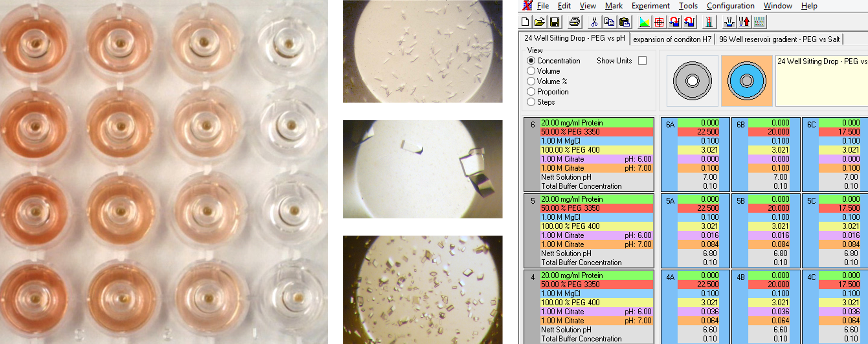Click the colored-dot plate grid icon

point(759,22)
